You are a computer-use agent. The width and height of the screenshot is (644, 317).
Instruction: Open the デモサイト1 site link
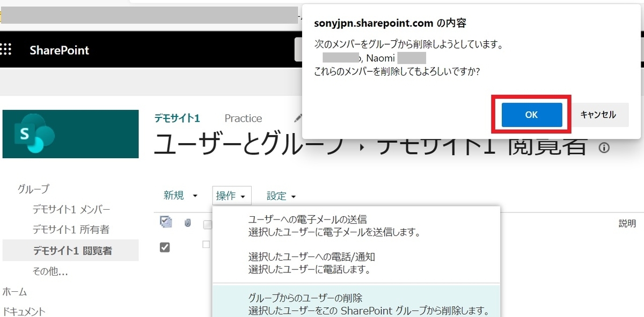(x=177, y=118)
